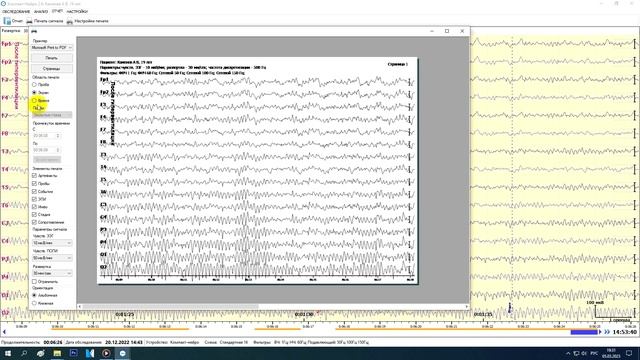Maximize the print preview dialog
Viewport: 640px width, 360px height.
[x=447, y=31]
